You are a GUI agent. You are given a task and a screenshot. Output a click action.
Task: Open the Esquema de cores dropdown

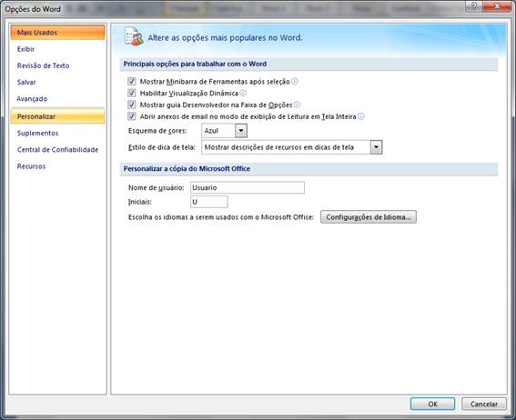point(241,131)
